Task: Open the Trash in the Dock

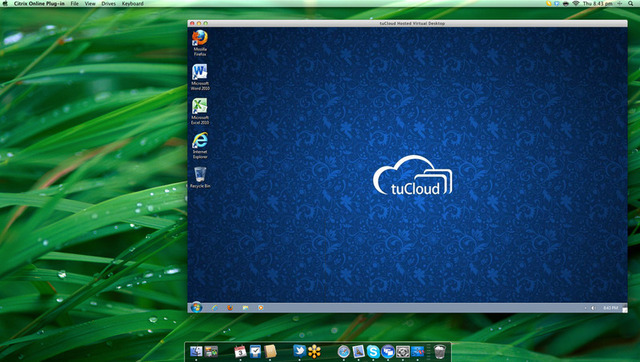Action: coord(440,351)
